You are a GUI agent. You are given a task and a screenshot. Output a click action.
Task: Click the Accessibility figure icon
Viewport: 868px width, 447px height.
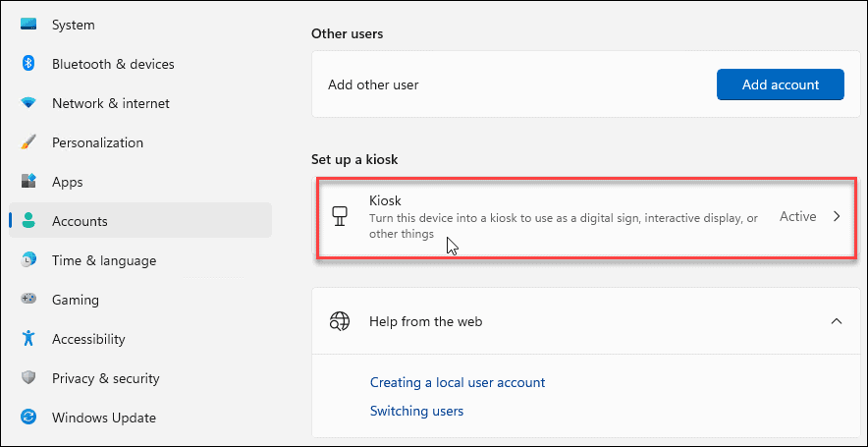(28, 338)
